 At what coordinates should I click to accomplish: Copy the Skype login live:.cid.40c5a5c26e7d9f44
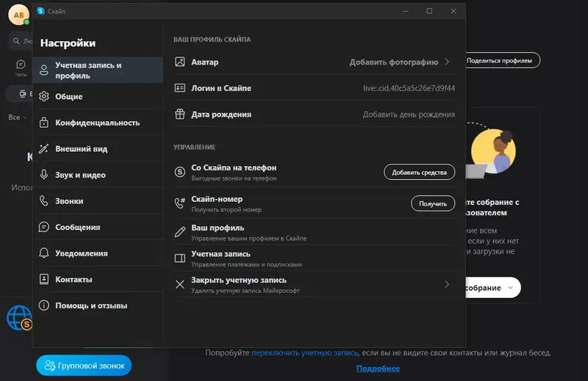pos(409,88)
